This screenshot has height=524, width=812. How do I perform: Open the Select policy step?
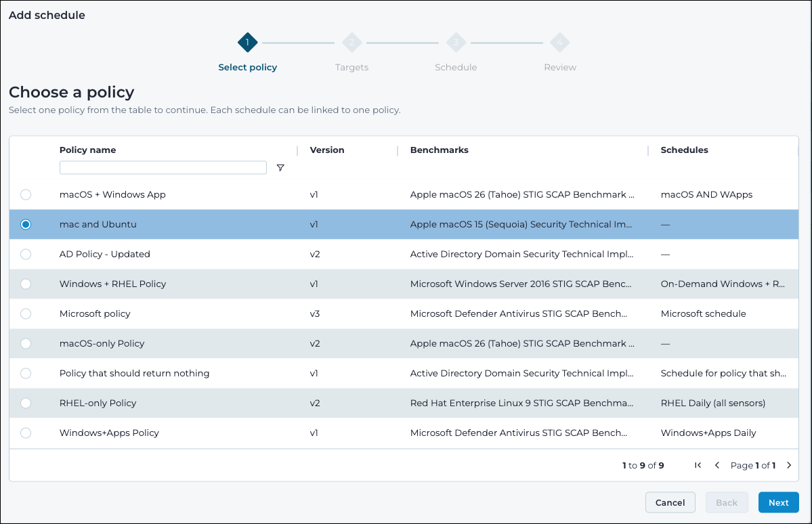[248, 67]
